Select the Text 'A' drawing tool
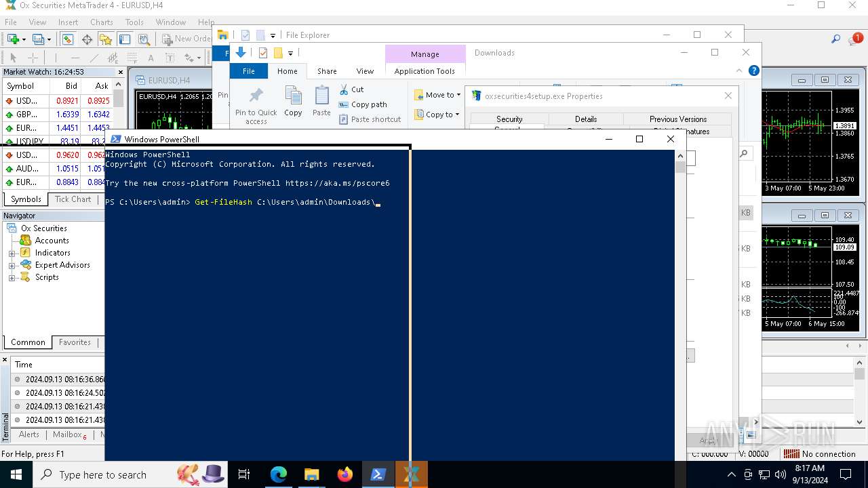This screenshot has width=868, height=488. [x=151, y=58]
